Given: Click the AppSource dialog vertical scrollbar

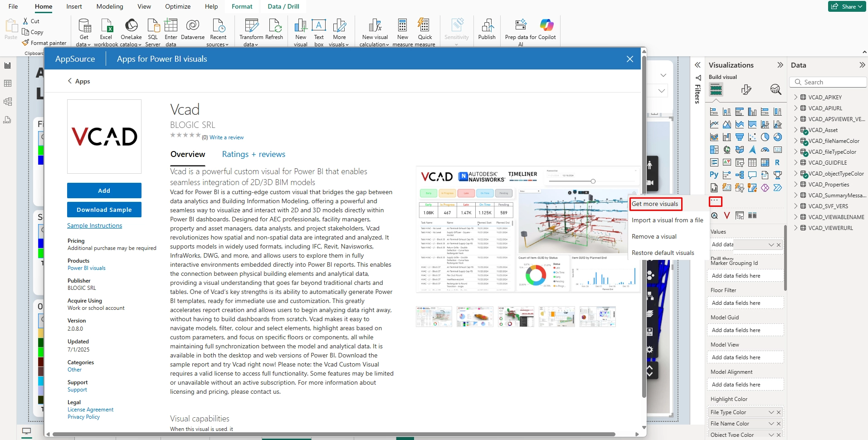Looking at the screenshot, I should [644, 227].
